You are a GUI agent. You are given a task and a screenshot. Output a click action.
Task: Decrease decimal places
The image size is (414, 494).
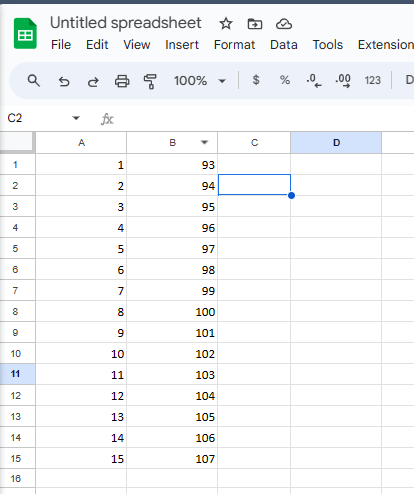click(x=314, y=81)
